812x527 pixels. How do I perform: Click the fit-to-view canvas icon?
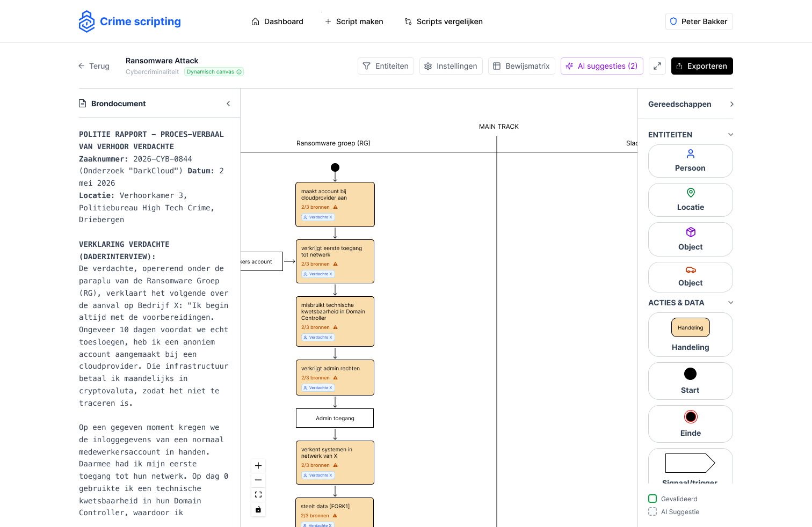pos(258,495)
